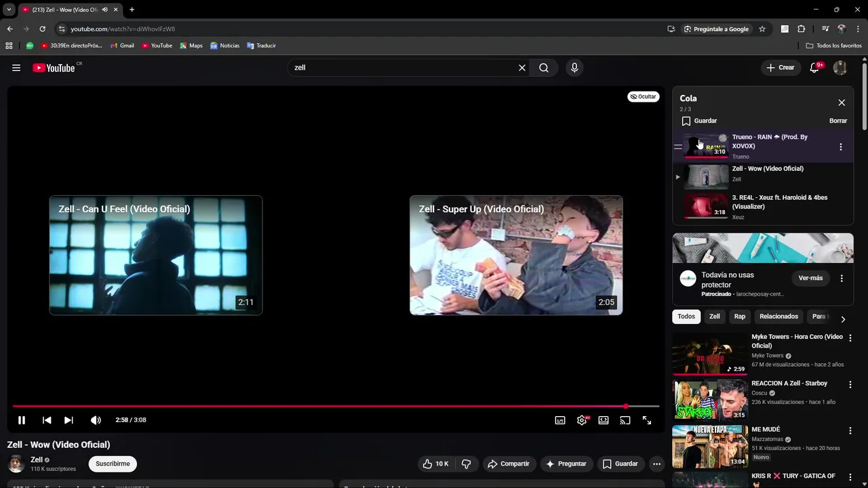Screen dimensions: 868x488
Task: Open options for Myke Towers - Hora Cero
Action: (x=850, y=338)
